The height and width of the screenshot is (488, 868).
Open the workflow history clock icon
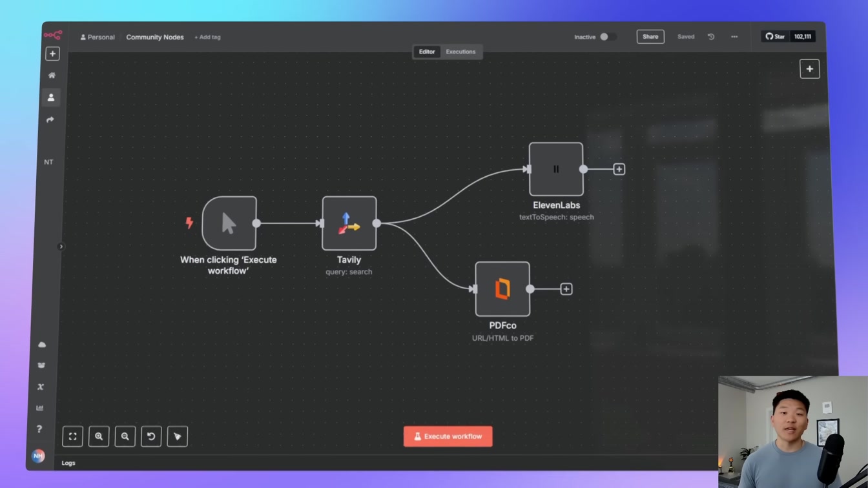711,37
